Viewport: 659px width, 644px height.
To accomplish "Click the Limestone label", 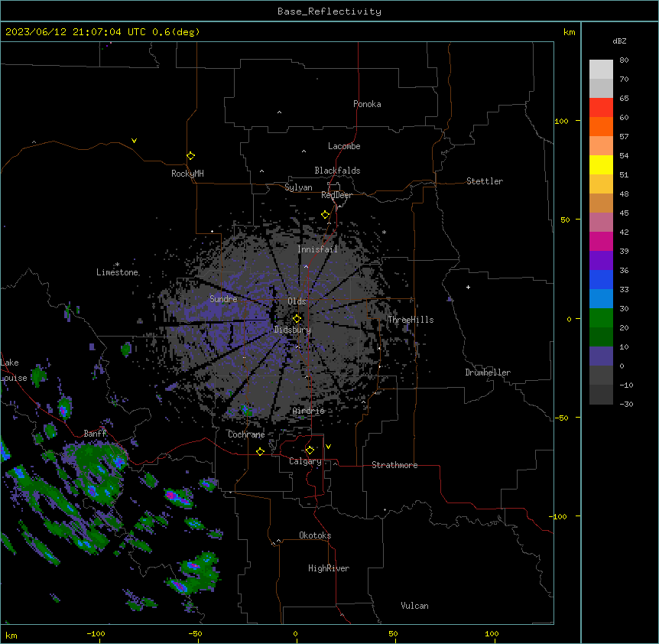I will 117,272.
